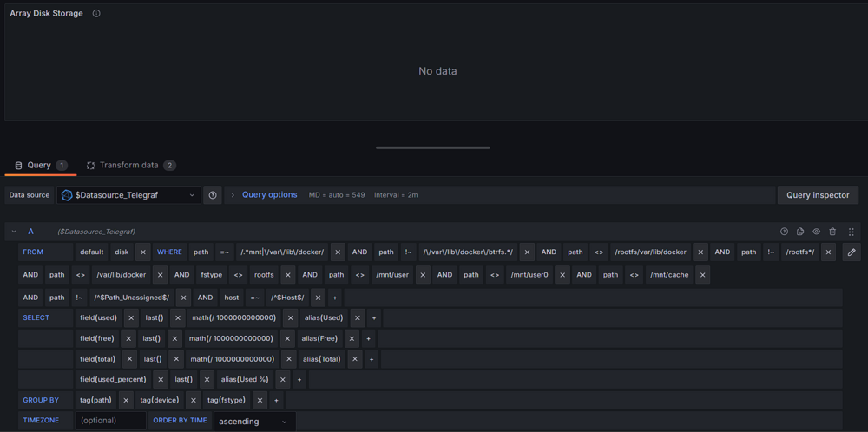Click the /mnt/user0 tag value
Image resolution: width=868 pixels, height=432 pixels.
tap(529, 275)
